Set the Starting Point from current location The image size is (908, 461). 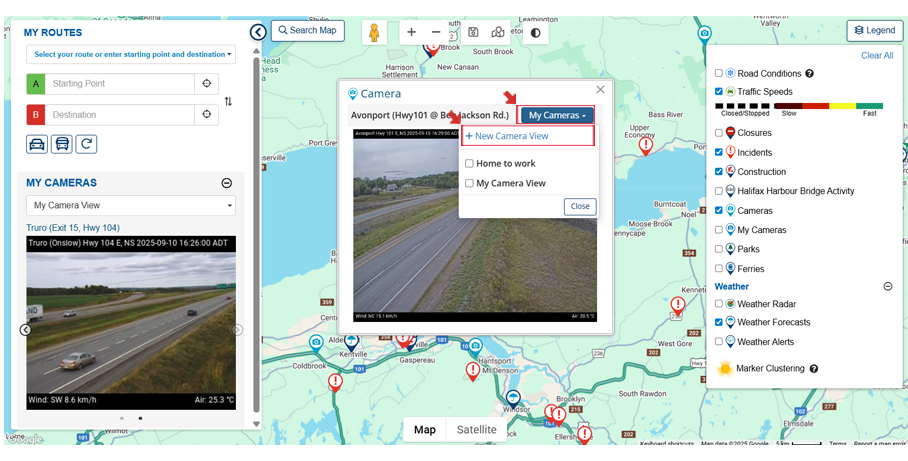(206, 84)
